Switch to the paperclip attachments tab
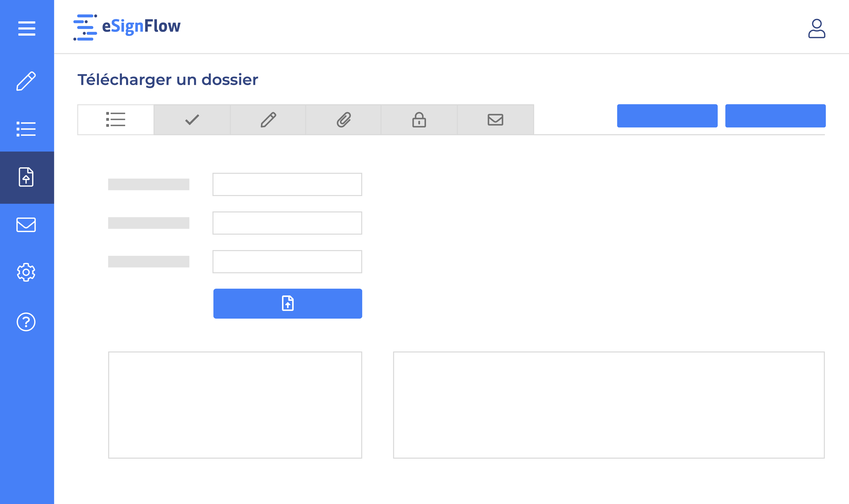Image resolution: width=849 pixels, height=504 pixels. coord(344,120)
